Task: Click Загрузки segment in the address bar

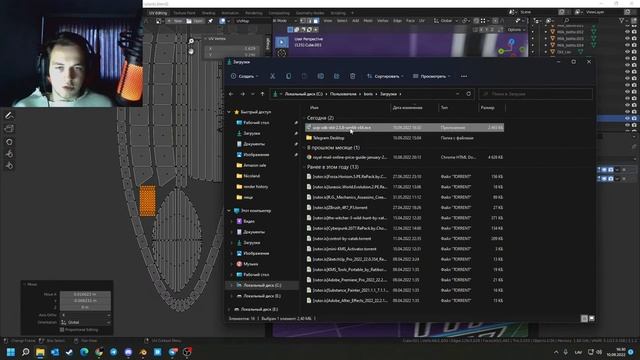Action: point(388,94)
